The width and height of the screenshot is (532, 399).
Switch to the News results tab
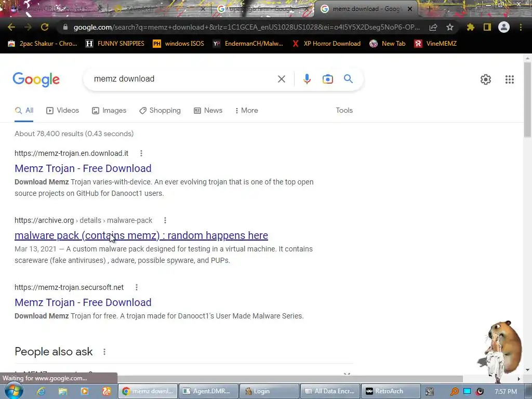point(208,111)
